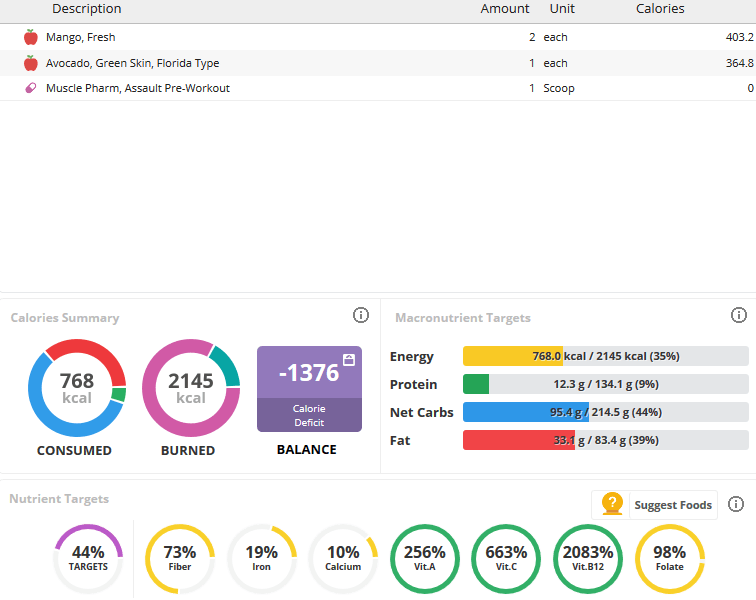Viewport: 756px width, 600px height.
Task: Click the scale icon on Calorie Deficit tile
Action: click(x=348, y=359)
